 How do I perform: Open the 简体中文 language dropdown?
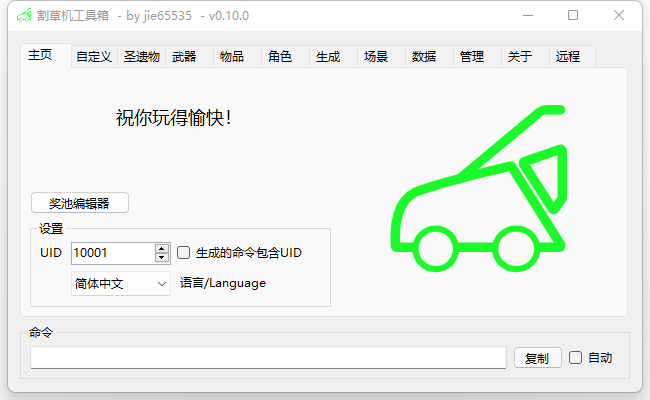tap(120, 283)
